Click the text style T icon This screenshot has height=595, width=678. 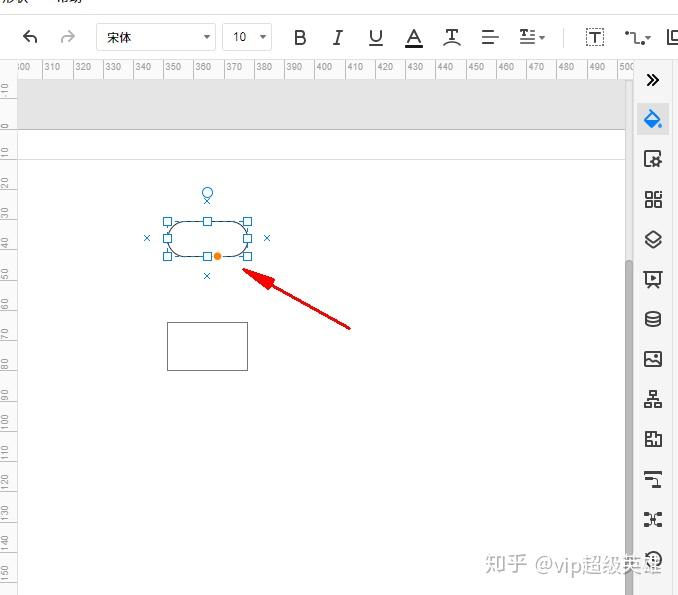pyautogui.click(x=452, y=38)
